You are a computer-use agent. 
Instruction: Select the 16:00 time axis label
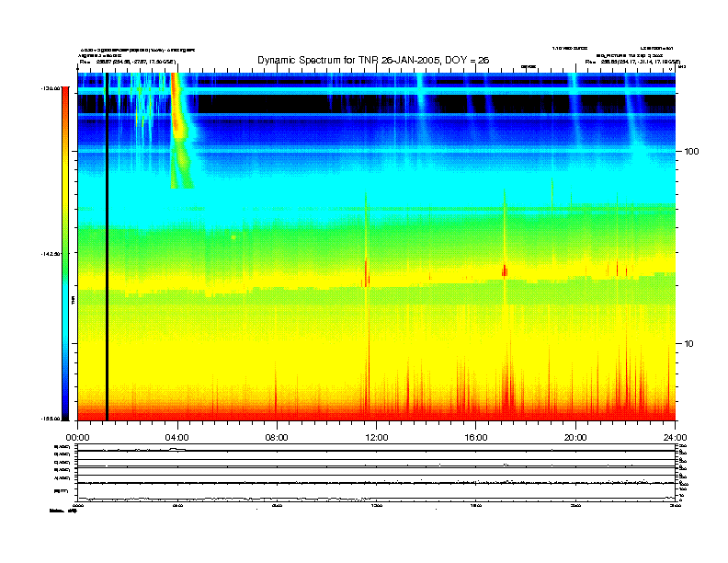pos(476,438)
